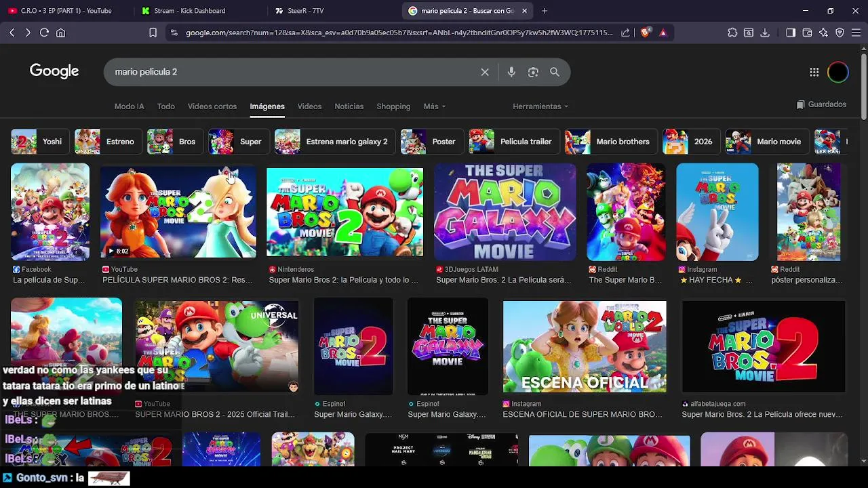
Task: Open the Nintenderos Super Mario Bros 2 image
Action: click(344, 212)
